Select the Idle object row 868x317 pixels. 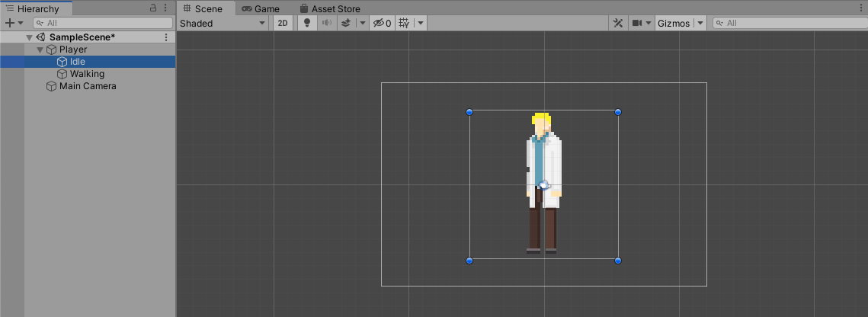click(x=88, y=62)
